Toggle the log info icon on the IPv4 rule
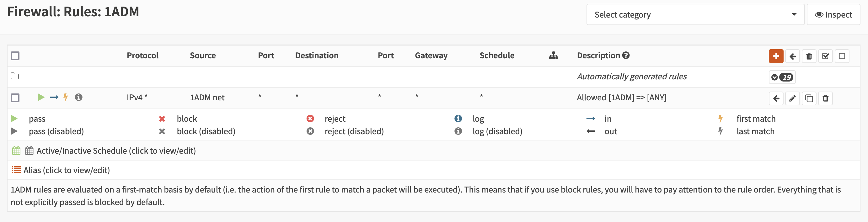This screenshot has height=222, width=868. click(78, 97)
